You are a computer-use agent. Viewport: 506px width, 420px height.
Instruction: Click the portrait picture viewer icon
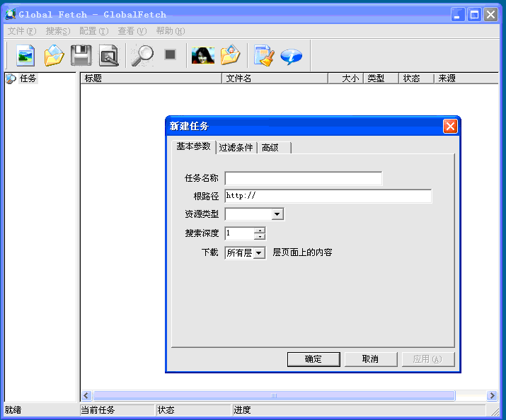[202, 55]
